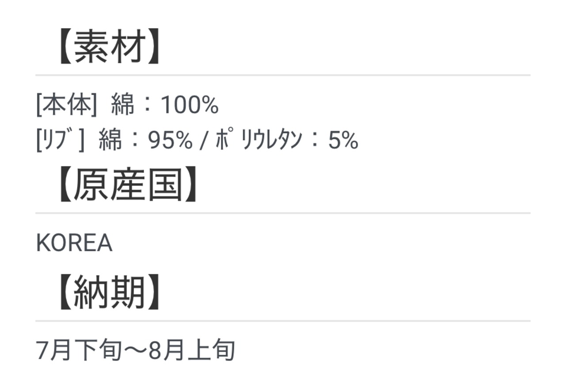Click the 7月下旬 portion of delivery date
Image resolution: width=566 pixels, height=392 pixels.
[79, 350]
